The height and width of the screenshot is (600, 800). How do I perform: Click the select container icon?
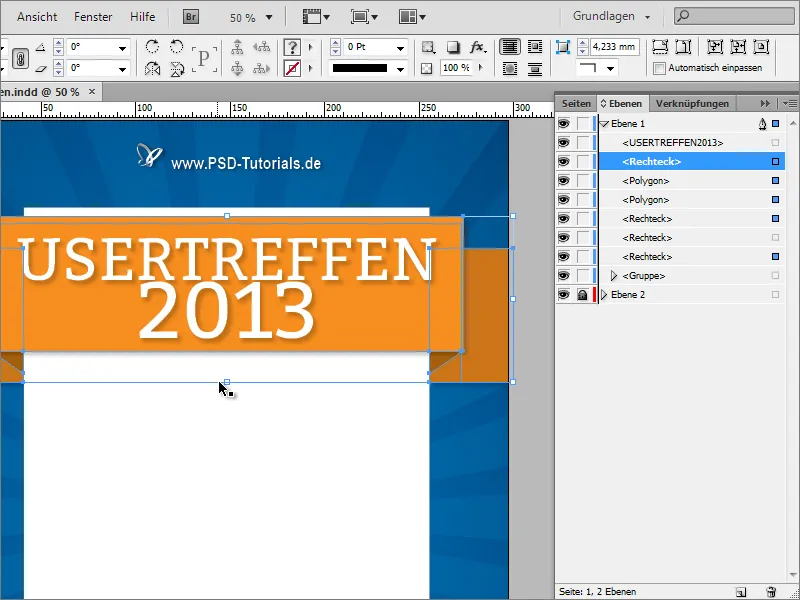coord(237,47)
